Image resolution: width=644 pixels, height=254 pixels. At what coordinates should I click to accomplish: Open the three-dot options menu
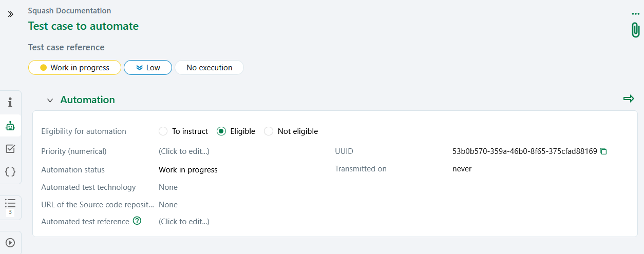(x=636, y=14)
